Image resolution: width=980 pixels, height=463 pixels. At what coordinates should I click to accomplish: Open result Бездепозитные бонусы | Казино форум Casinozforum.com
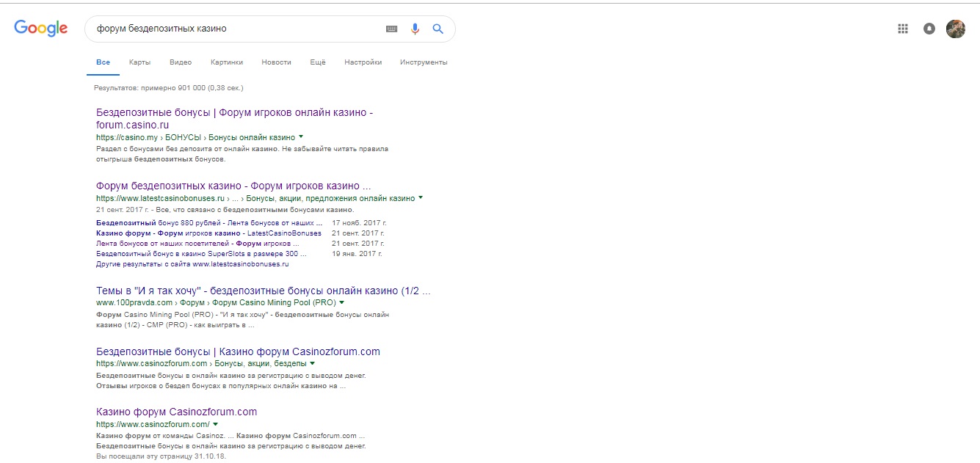238,351
